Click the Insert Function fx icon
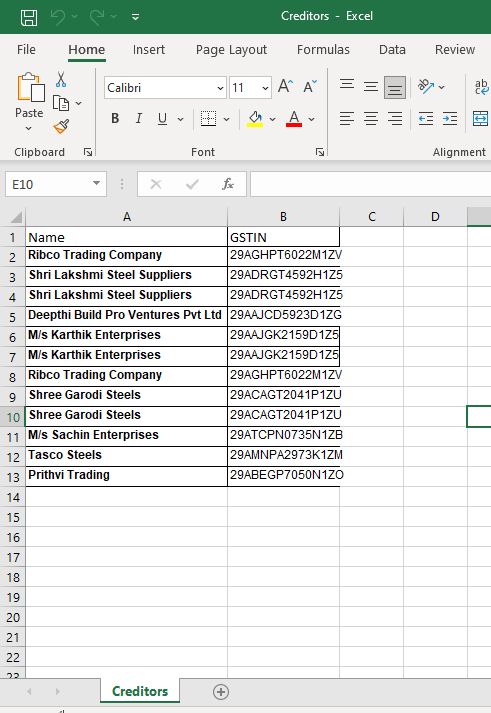This screenshot has height=713, width=491. (228, 184)
